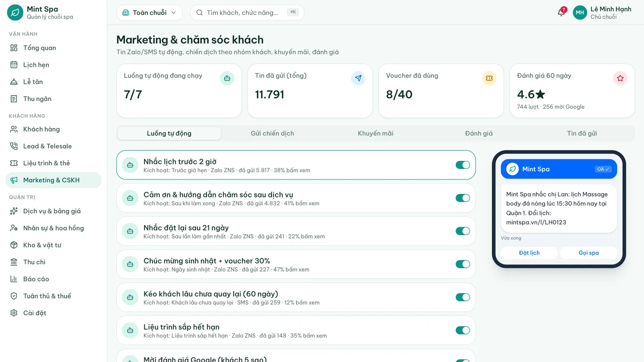644x362 pixels.
Task: Toggle Chúc mừng sinh nhật voucher flow
Action: click(463, 264)
